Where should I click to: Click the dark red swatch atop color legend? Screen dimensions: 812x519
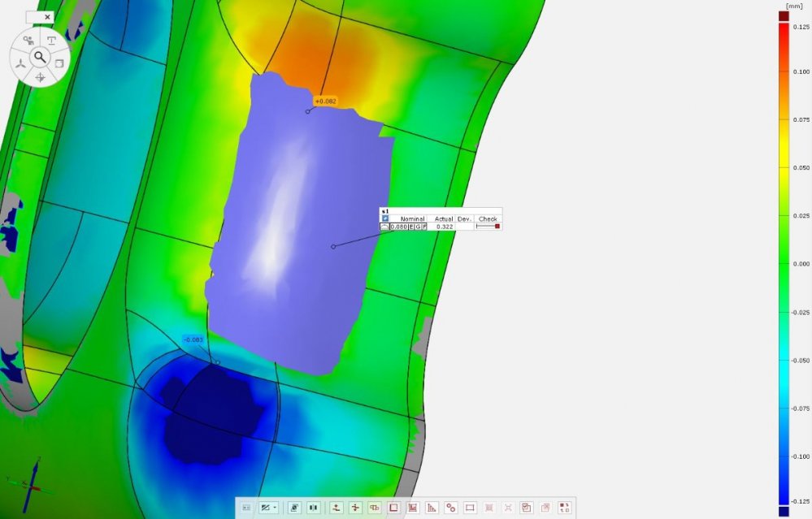click(784, 15)
